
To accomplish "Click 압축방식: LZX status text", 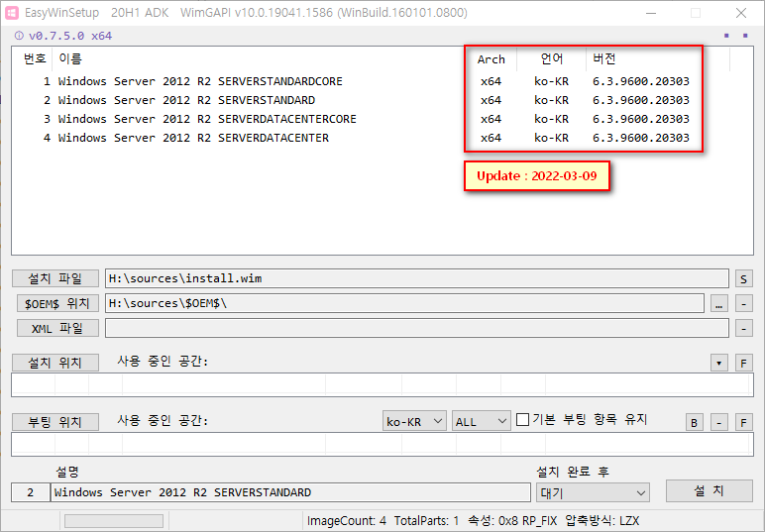I will 601,521.
